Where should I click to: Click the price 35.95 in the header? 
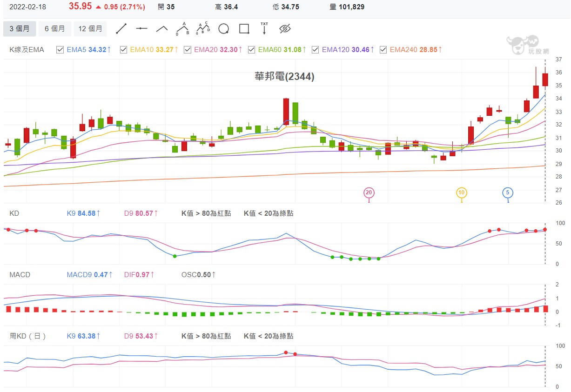(x=80, y=7)
